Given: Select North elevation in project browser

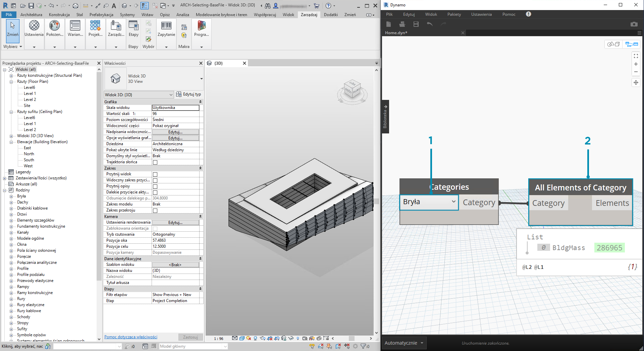Looking at the screenshot, I should pyautogui.click(x=29, y=154).
